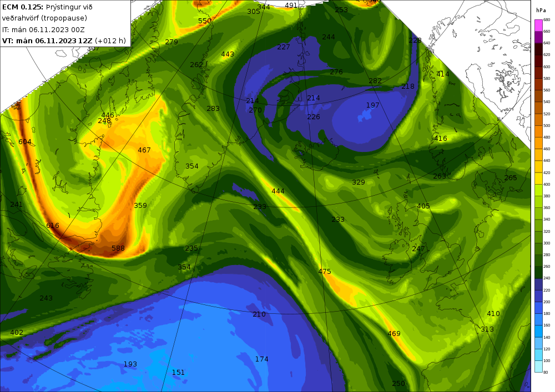
Task: Click the map value 444
Action: point(278,191)
